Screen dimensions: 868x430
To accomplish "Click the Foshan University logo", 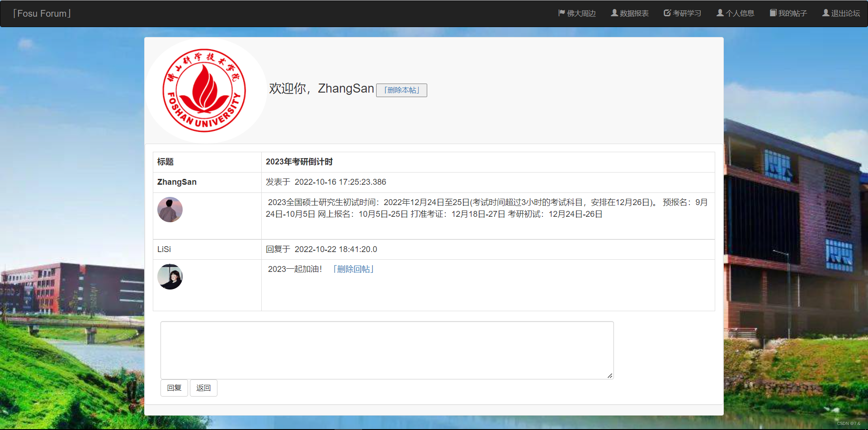I will [204, 90].
